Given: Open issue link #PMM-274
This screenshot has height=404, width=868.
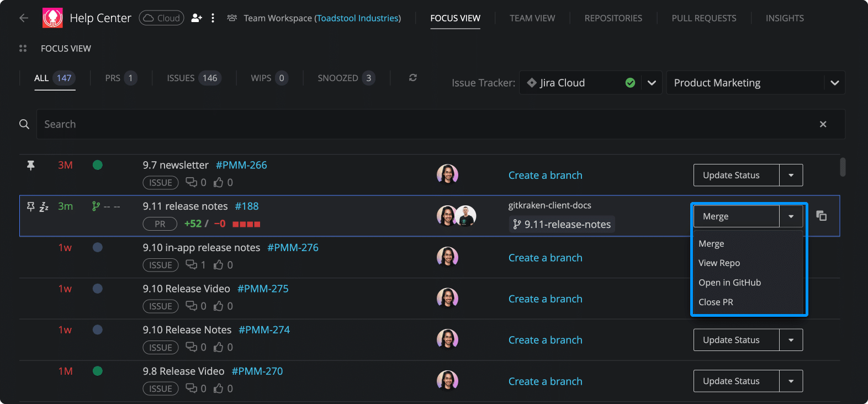Looking at the screenshot, I should pyautogui.click(x=264, y=329).
